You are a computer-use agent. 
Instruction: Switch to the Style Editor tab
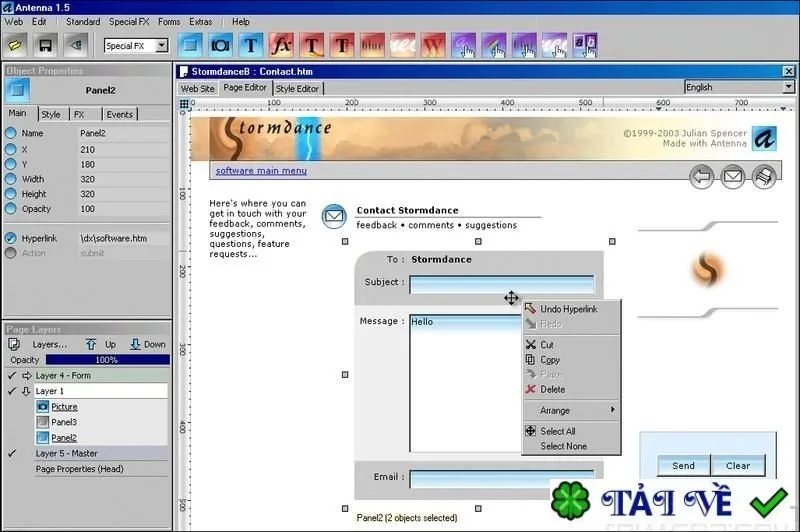pos(297,89)
